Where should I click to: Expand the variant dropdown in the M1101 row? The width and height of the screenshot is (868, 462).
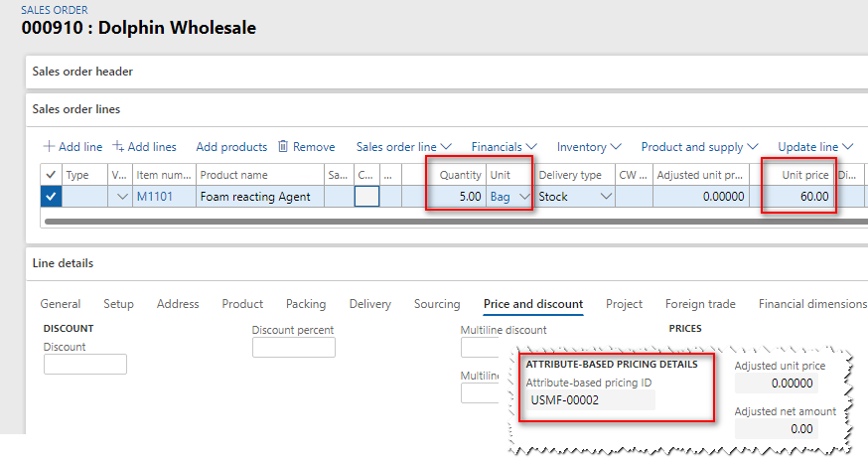click(x=122, y=197)
